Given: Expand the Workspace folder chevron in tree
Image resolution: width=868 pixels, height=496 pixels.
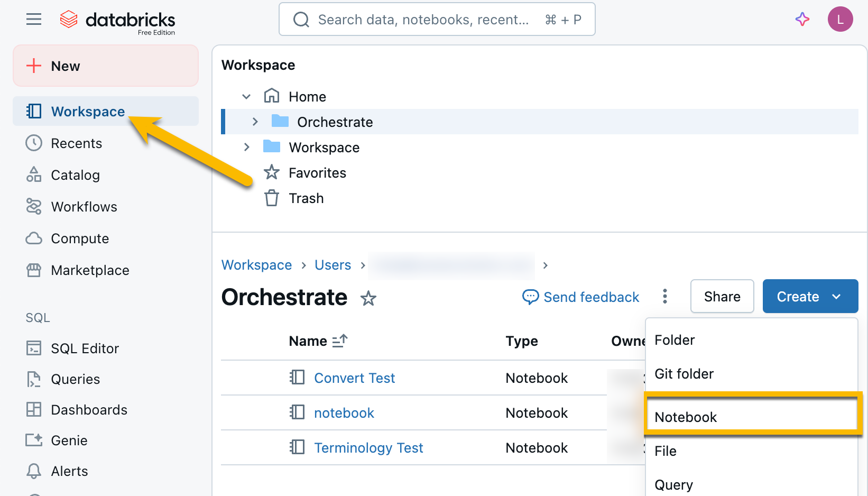Looking at the screenshot, I should 246,147.
